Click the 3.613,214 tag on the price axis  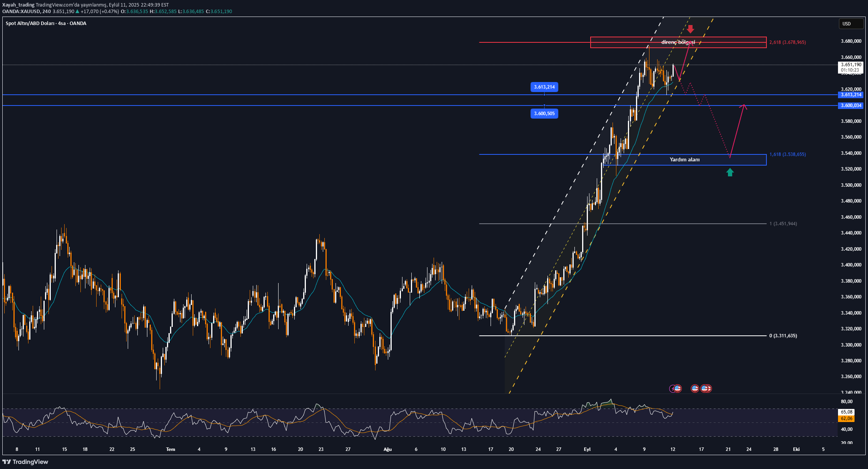tap(851, 95)
